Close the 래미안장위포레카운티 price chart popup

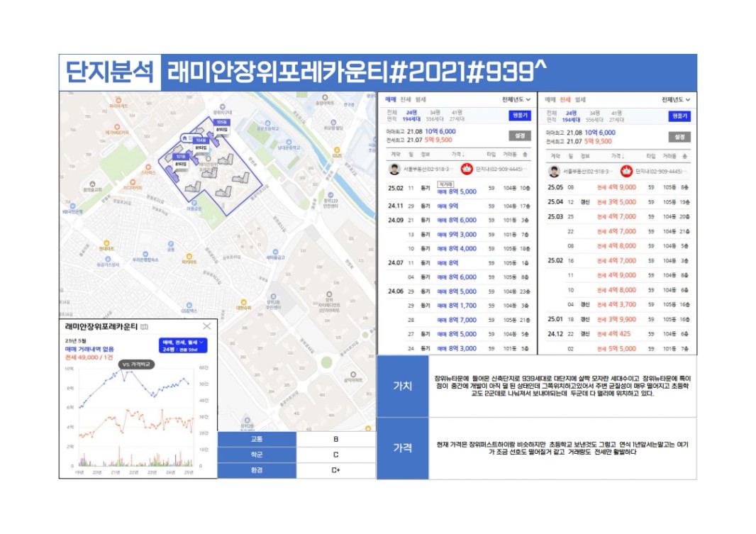click(207, 326)
